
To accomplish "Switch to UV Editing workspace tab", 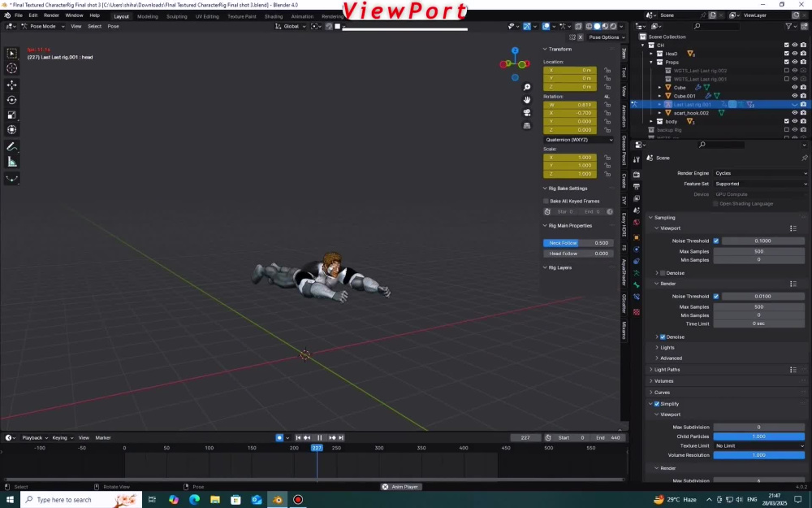I will click(207, 16).
